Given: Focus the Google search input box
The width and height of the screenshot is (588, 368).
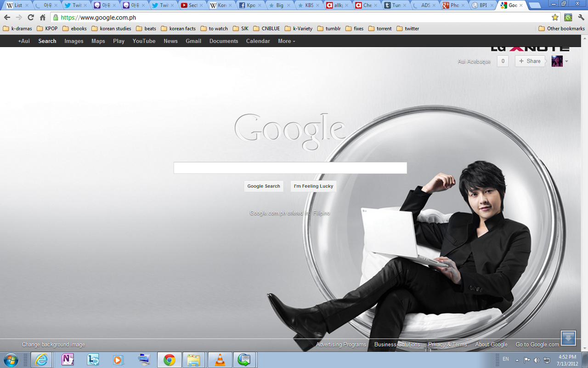Looking at the screenshot, I should tap(290, 168).
